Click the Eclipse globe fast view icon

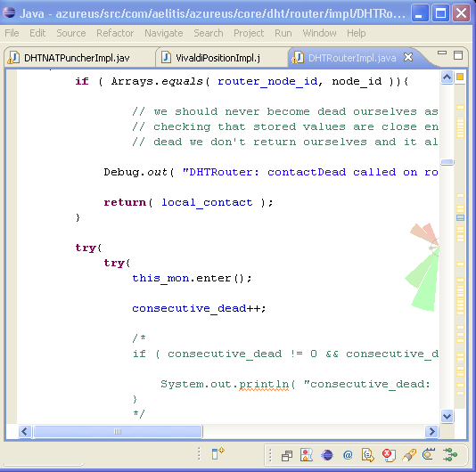click(327, 455)
